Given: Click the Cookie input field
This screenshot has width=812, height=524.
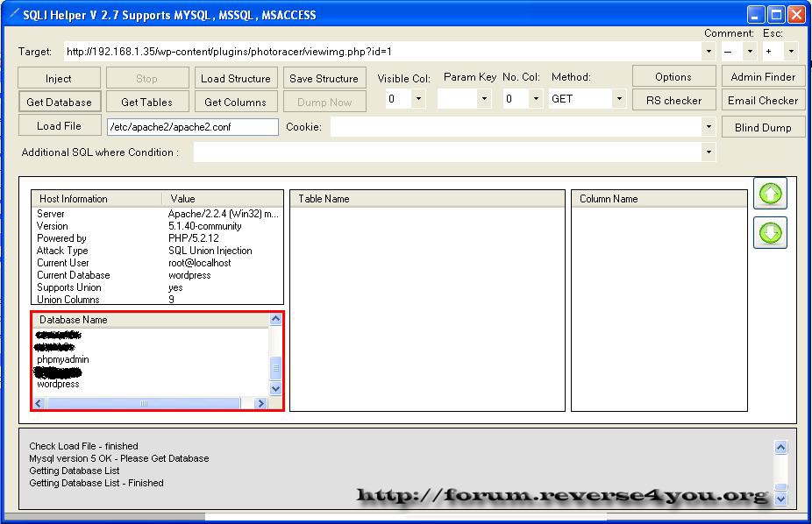Looking at the screenshot, I should click(516, 127).
